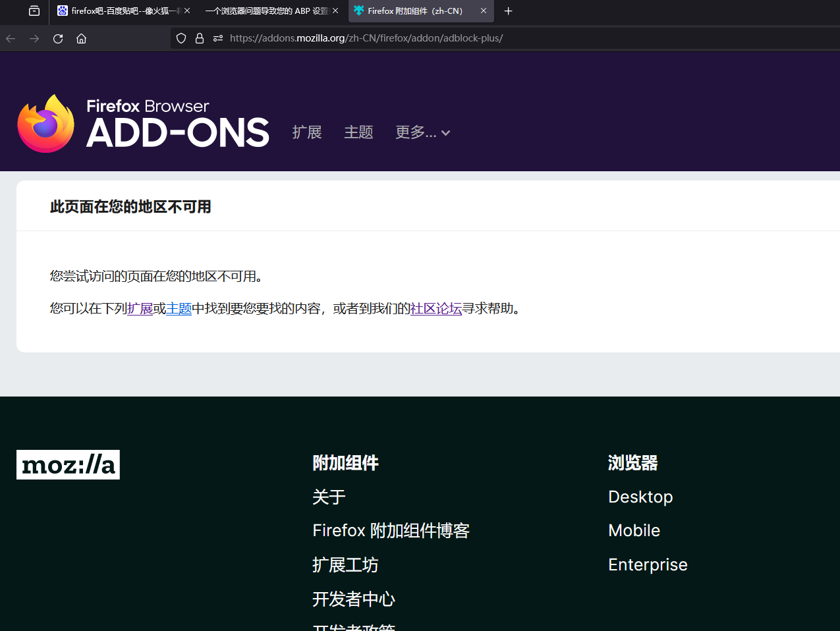Expand the 更多… dropdown menu
Viewport: 840px width, 631px height.
point(423,132)
